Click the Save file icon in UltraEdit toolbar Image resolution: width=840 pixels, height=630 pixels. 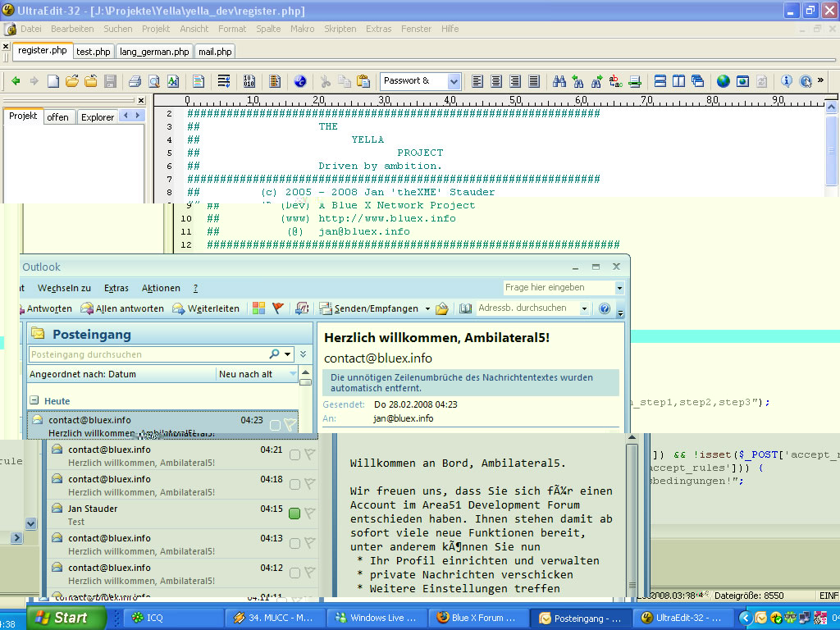[x=110, y=81]
